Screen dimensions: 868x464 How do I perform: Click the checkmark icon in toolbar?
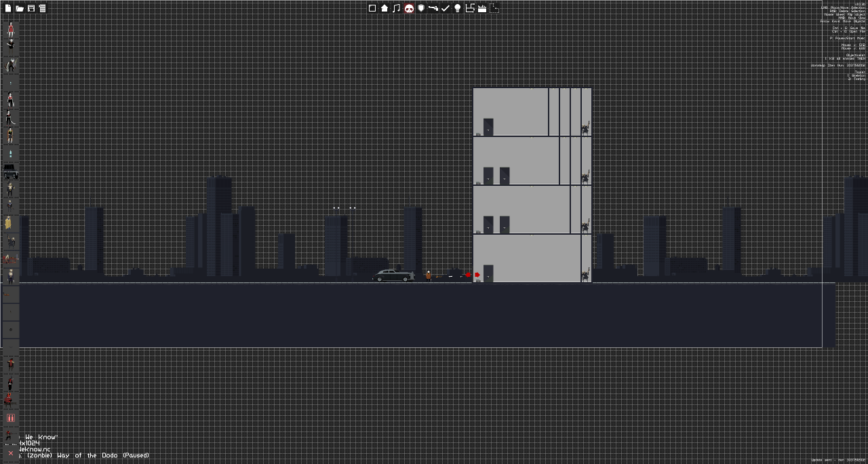pyautogui.click(x=446, y=8)
